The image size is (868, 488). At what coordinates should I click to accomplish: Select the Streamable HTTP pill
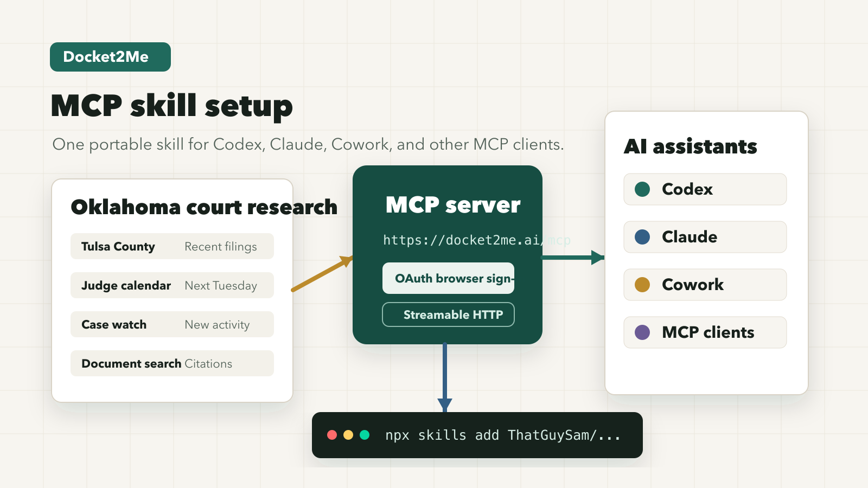point(448,314)
